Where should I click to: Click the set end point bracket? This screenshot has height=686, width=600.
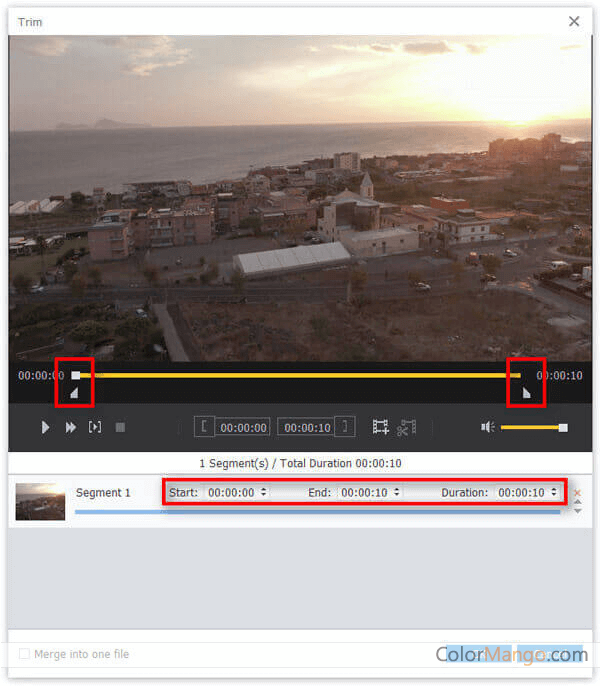(x=345, y=427)
